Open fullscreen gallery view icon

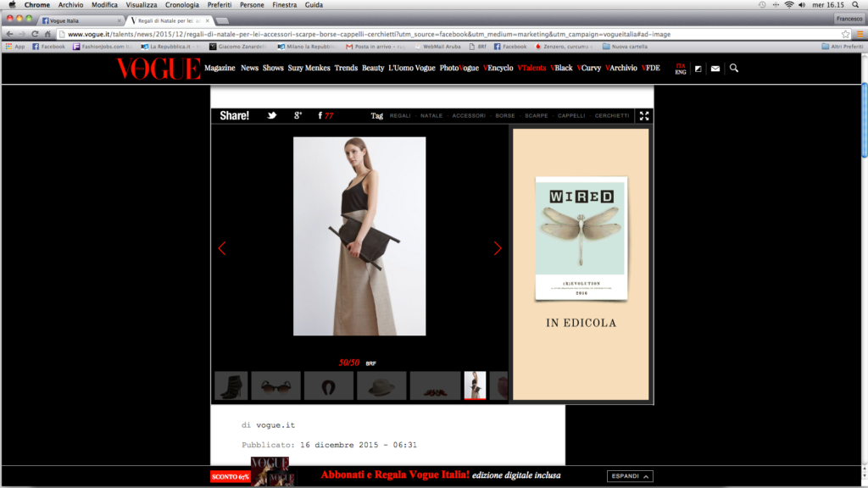pyautogui.click(x=644, y=115)
